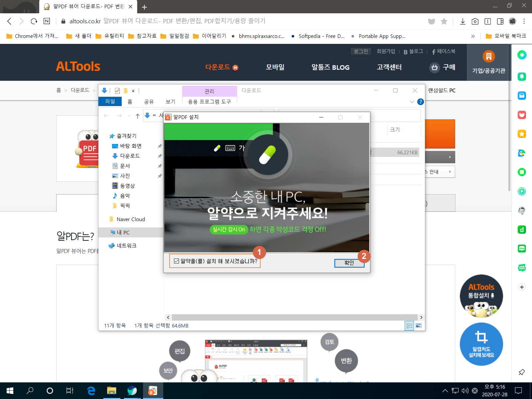Go back in the browser
Screen dimensions: 532x399
9,21
